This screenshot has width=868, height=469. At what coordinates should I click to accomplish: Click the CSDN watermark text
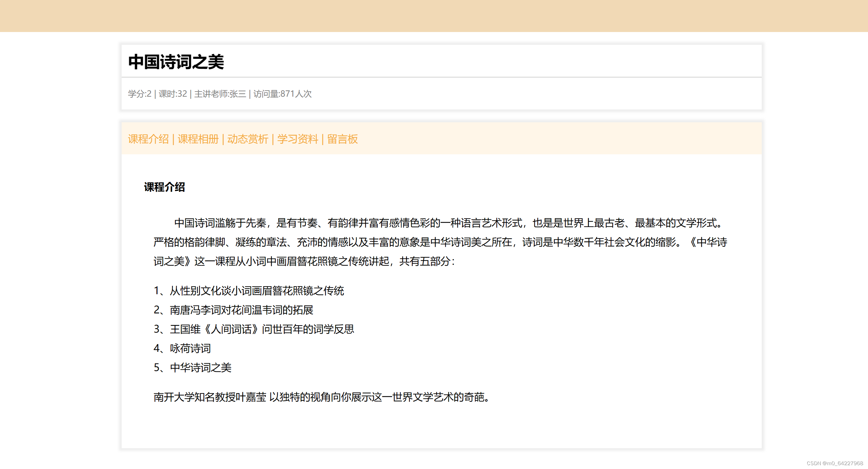coord(834,463)
